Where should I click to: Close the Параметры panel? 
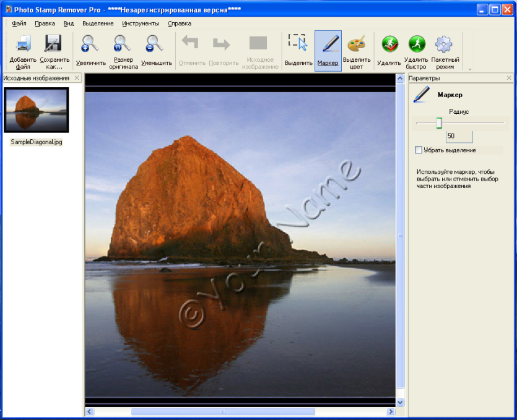click(x=509, y=78)
